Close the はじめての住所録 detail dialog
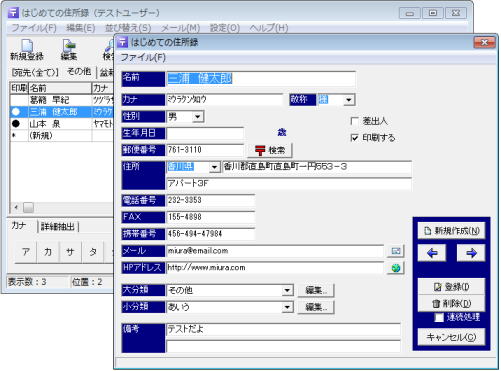This screenshot has height=371, width=501. (484, 42)
